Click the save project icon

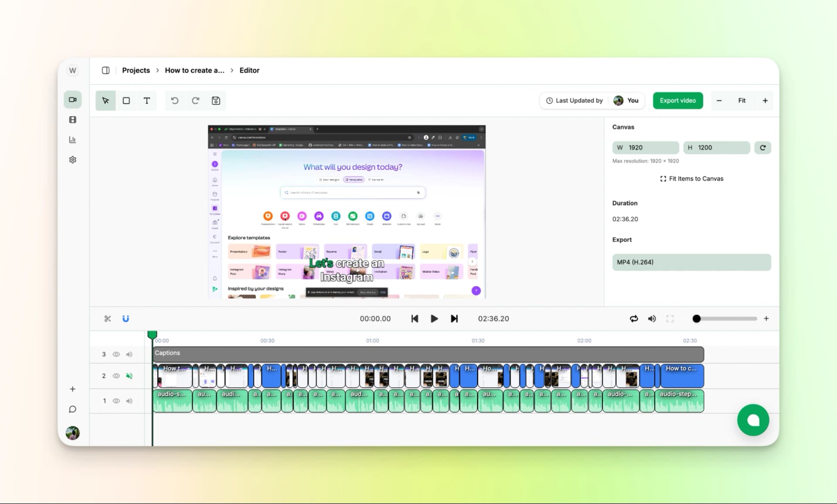216,101
